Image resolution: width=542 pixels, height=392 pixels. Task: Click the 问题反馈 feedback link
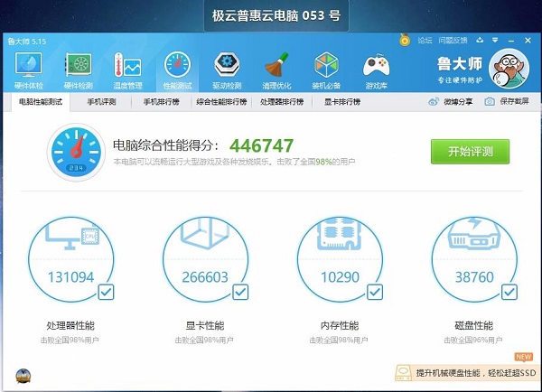pos(453,41)
